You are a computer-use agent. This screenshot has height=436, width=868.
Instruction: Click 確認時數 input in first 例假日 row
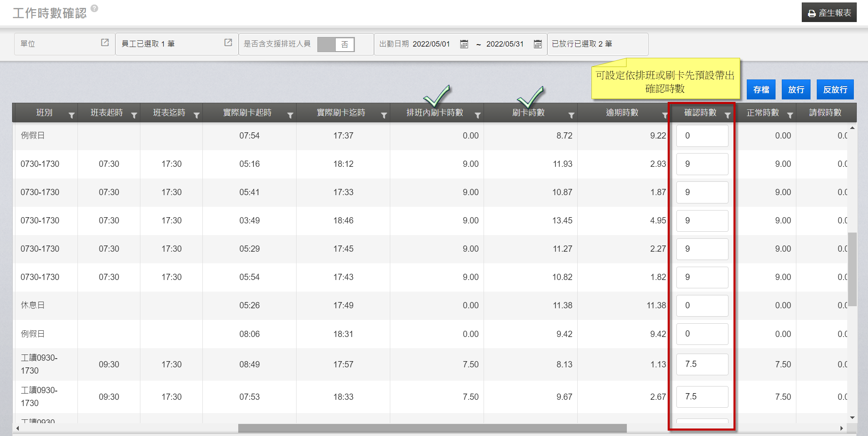point(702,136)
